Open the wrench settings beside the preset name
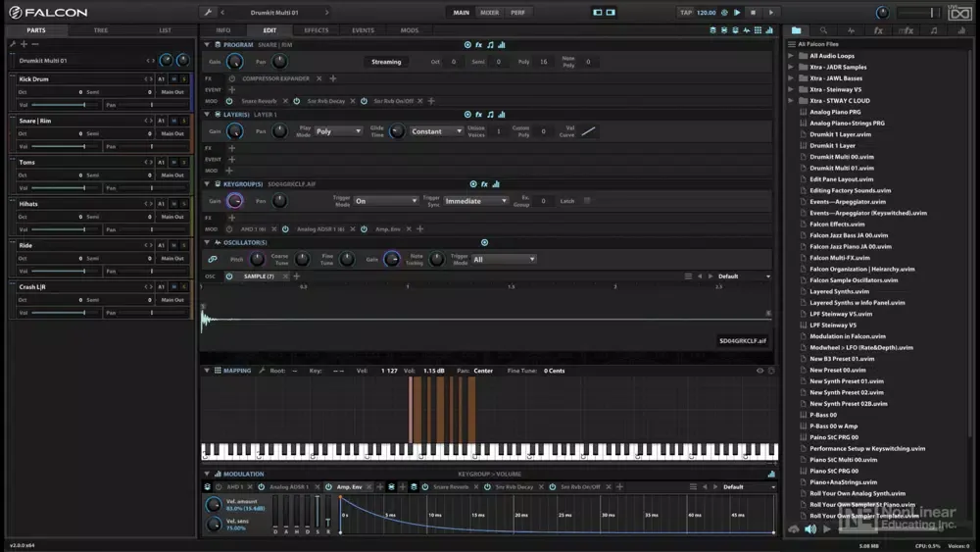 208,12
